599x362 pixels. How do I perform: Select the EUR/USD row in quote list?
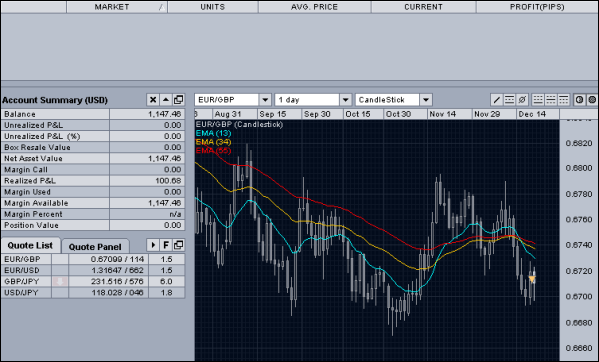93,270
